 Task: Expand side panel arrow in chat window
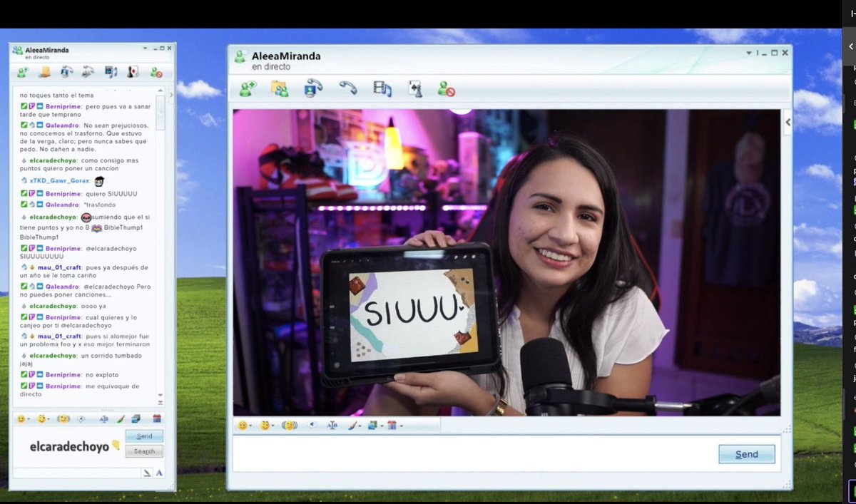170,93
